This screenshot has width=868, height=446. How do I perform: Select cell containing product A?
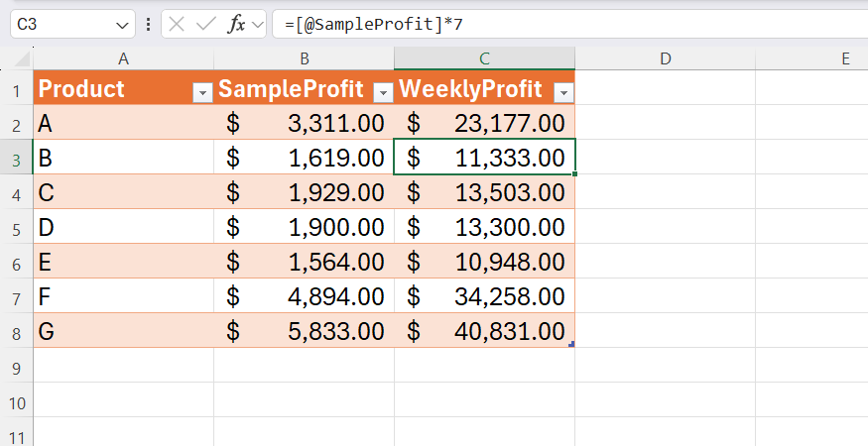[123, 122]
